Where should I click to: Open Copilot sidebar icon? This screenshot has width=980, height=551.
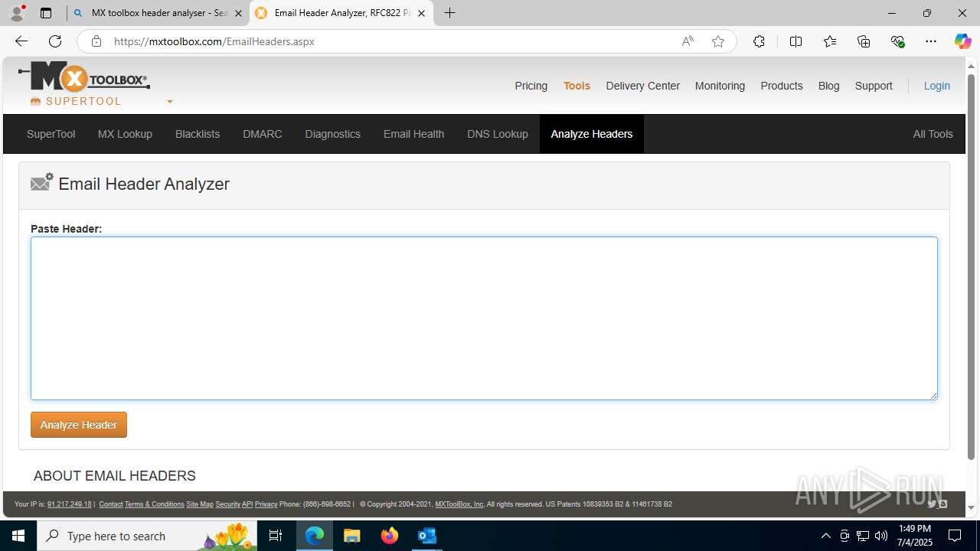click(x=962, y=41)
